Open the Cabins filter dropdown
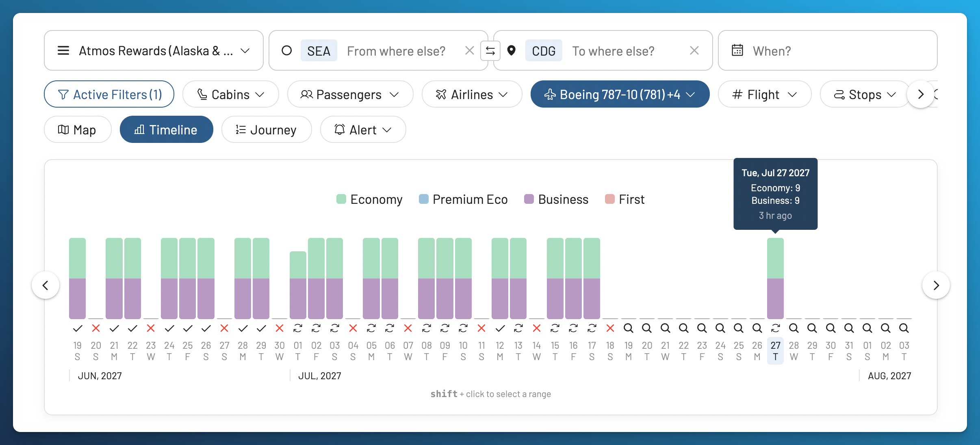Viewport: 980px width, 445px height. pos(231,94)
